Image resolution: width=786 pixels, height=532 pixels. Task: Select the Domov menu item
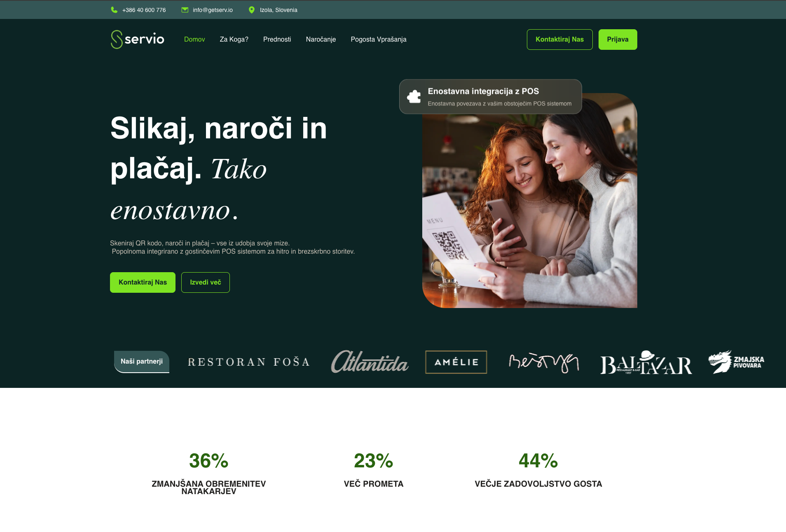[x=194, y=40]
